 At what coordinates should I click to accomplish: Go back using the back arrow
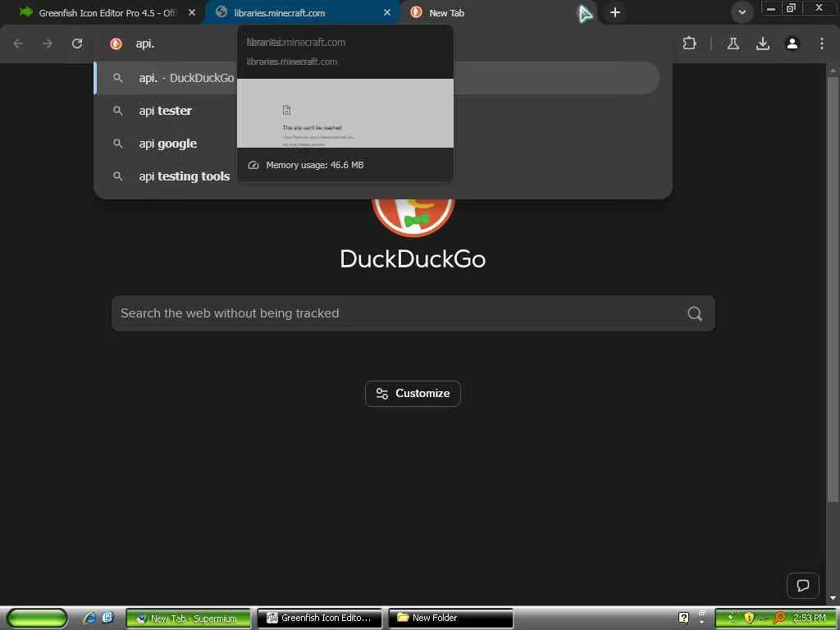pos(18,43)
